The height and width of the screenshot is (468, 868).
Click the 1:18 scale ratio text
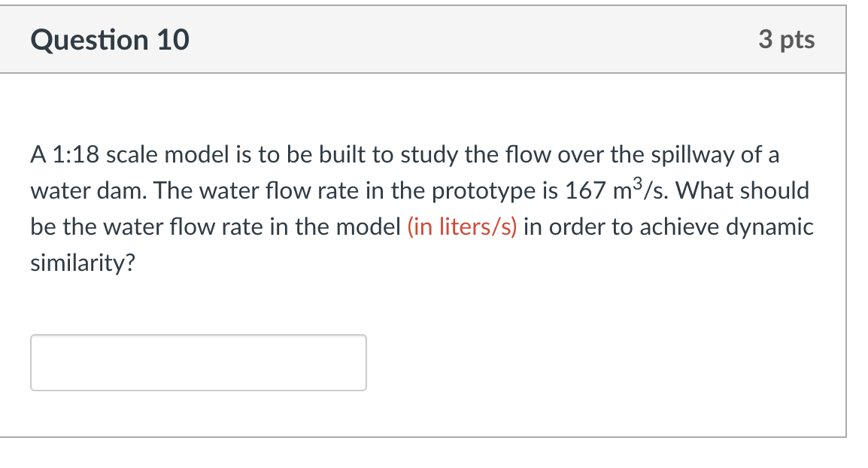(x=75, y=154)
